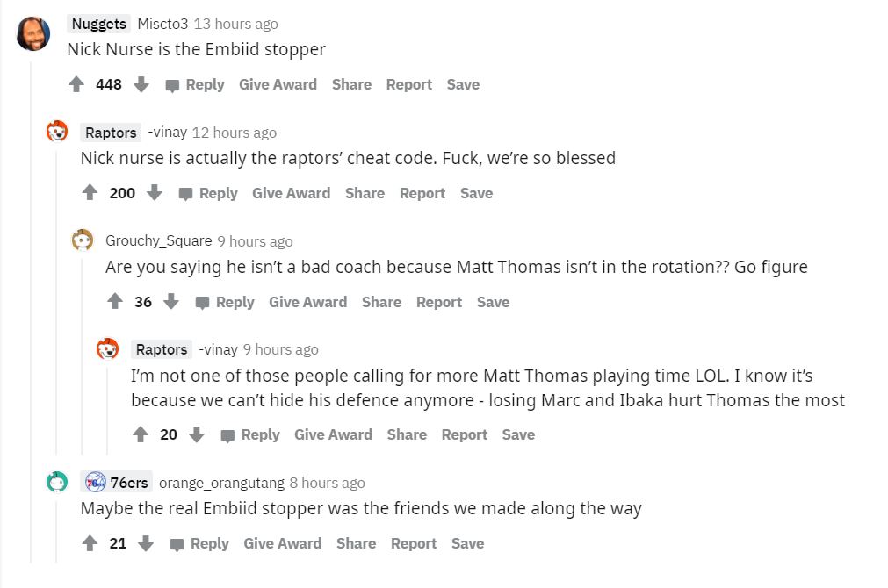Screen dimensions: 888x588
Task: Click the reply speech bubble under the top comment
Action: 170,84
